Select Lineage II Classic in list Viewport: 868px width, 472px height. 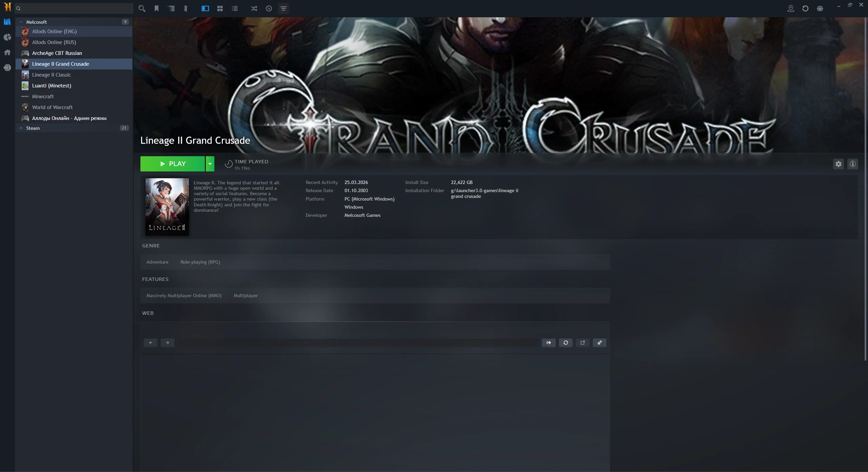click(x=52, y=75)
